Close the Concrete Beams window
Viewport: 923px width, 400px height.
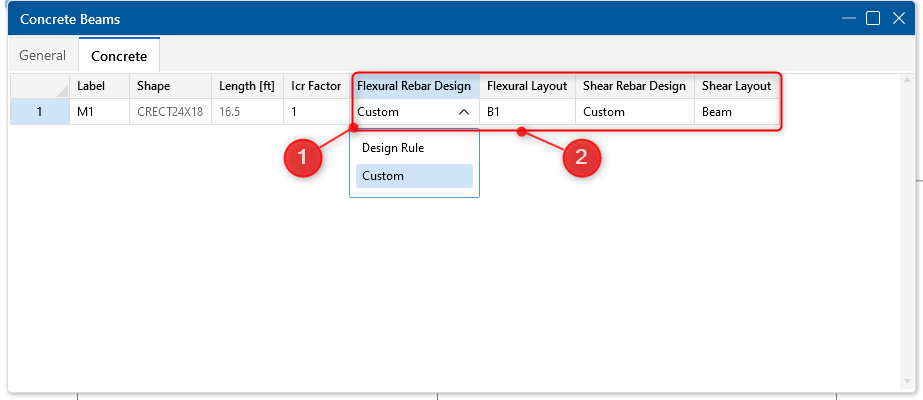897,18
